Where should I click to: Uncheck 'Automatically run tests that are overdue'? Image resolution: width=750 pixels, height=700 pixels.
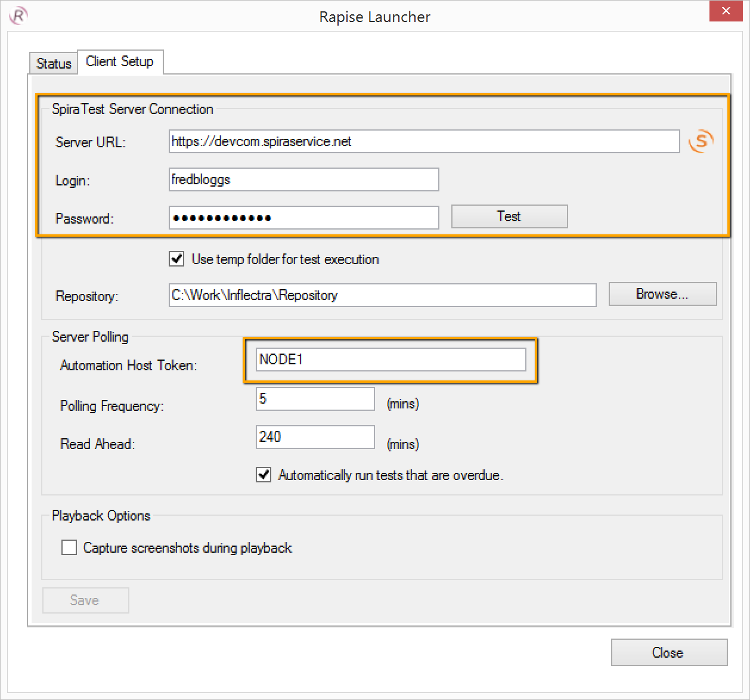pos(264,475)
